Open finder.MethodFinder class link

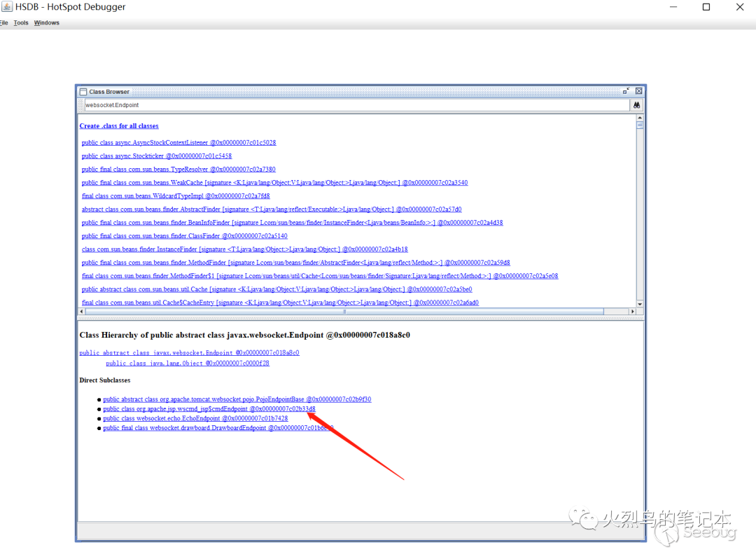pyautogui.click(x=296, y=263)
